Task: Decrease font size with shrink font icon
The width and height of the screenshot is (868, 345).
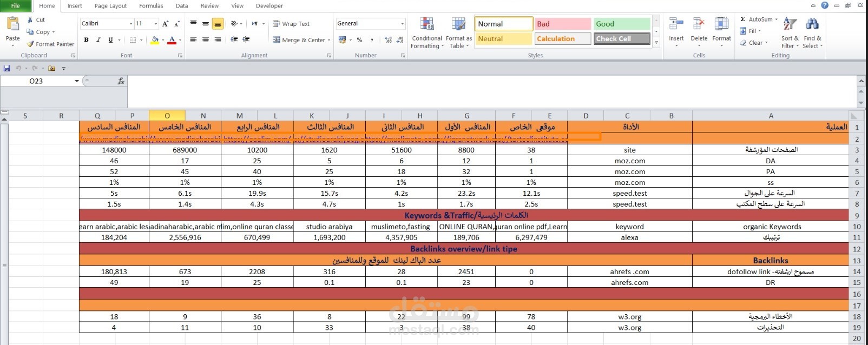Action: click(x=177, y=24)
